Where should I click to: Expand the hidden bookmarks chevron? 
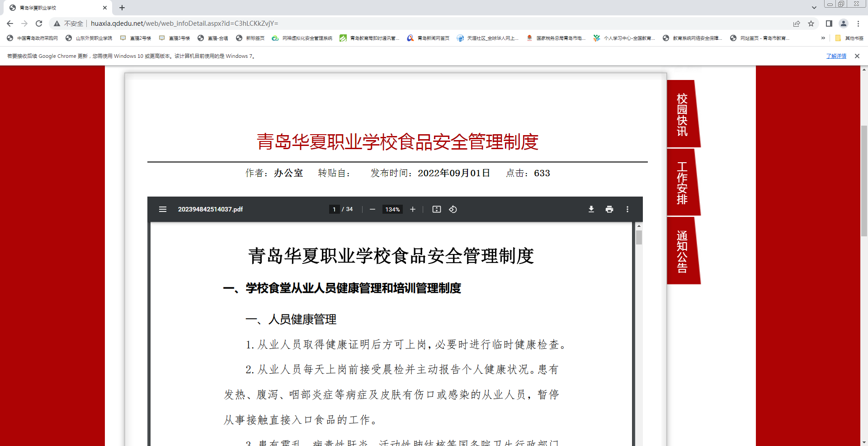pyautogui.click(x=823, y=38)
